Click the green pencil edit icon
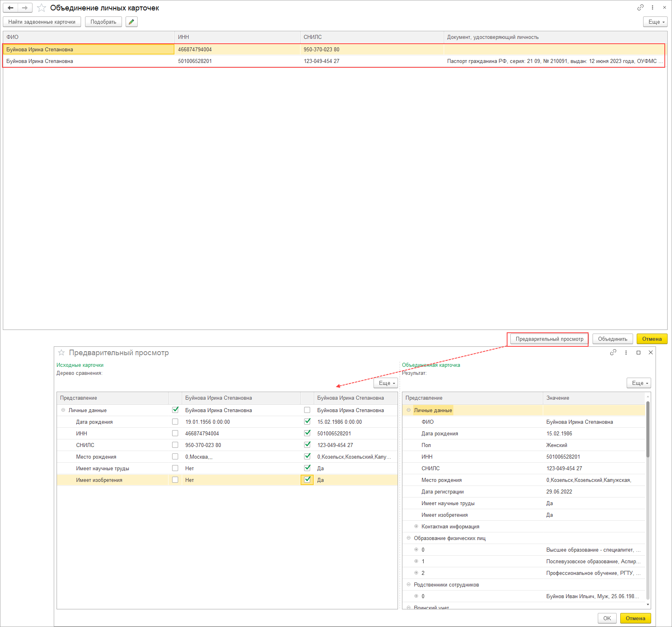The image size is (672, 627). click(x=132, y=22)
